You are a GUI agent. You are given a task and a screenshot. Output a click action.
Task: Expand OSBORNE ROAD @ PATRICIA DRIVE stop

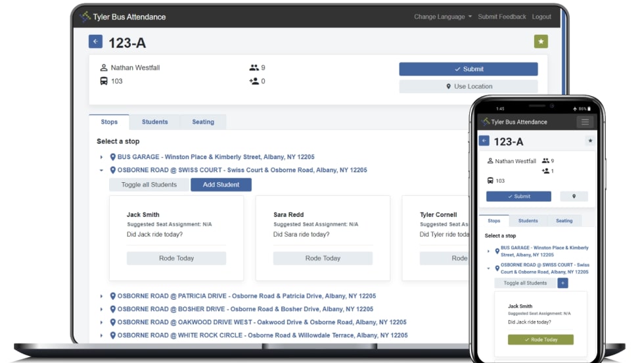[101, 297]
